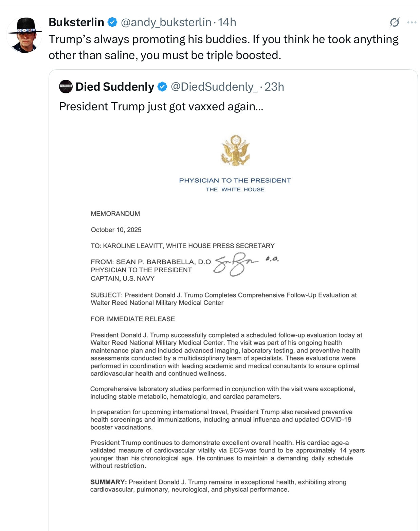This screenshot has width=420, height=531.
Task: Click Buksterlin's blue verified badge
Action: (112, 22)
